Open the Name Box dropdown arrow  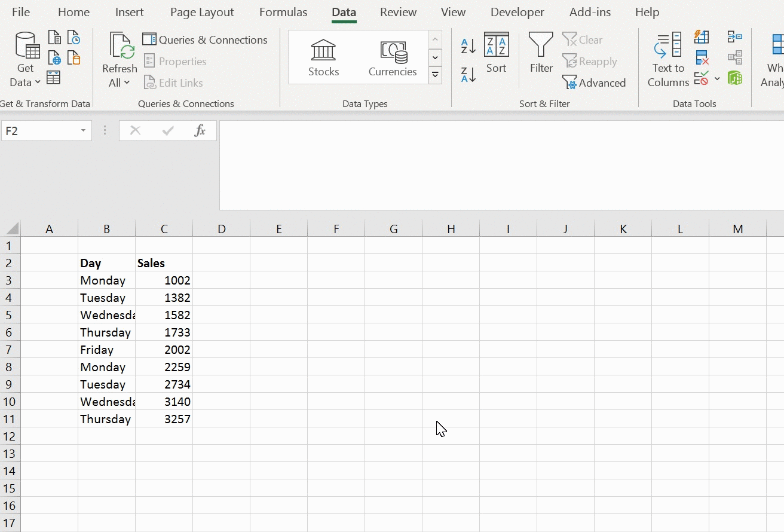(83, 131)
